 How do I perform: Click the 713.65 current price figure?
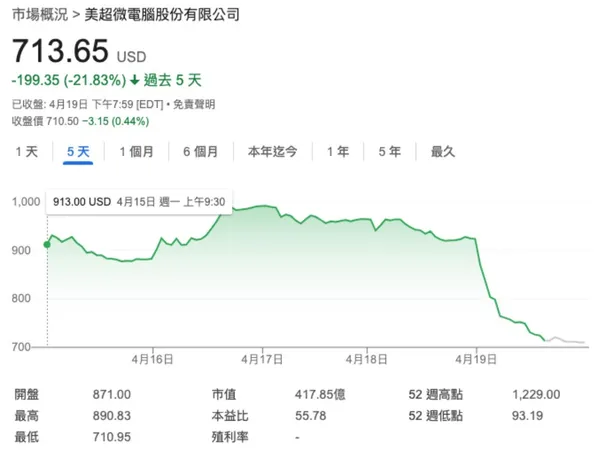[60, 51]
